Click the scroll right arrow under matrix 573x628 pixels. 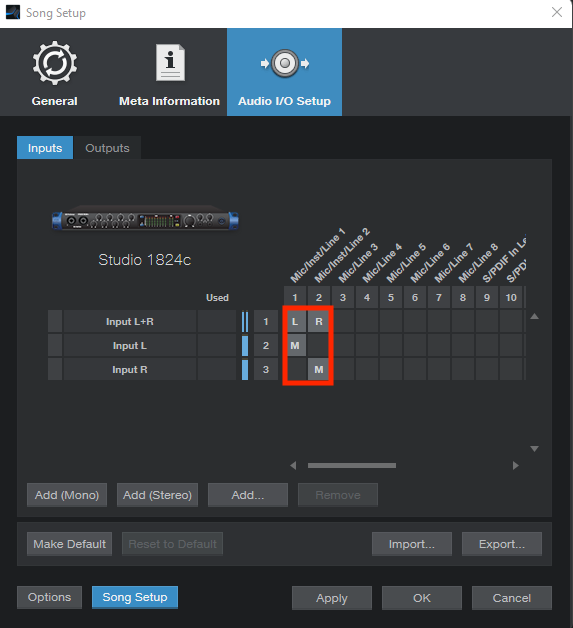click(516, 465)
